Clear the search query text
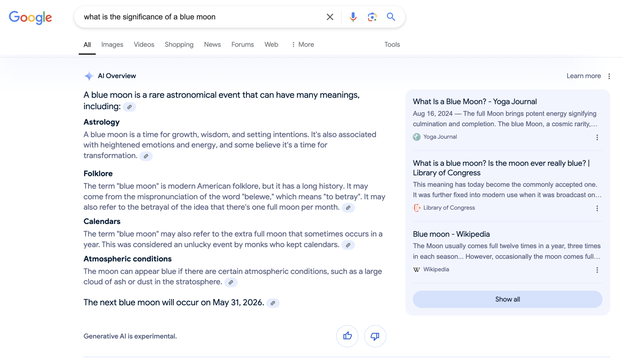Viewport: 623px width, 364px height. [330, 17]
